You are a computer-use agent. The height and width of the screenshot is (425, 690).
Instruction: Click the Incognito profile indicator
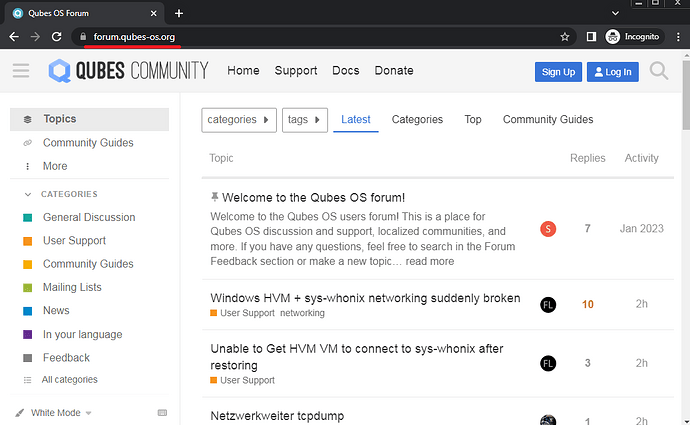pos(632,37)
